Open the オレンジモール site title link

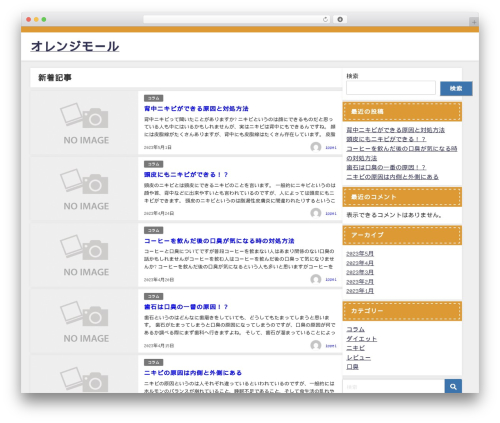click(75, 46)
